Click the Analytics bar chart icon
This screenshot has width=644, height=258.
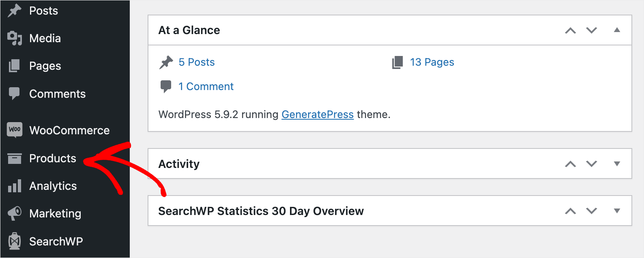click(x=15, y=186)
